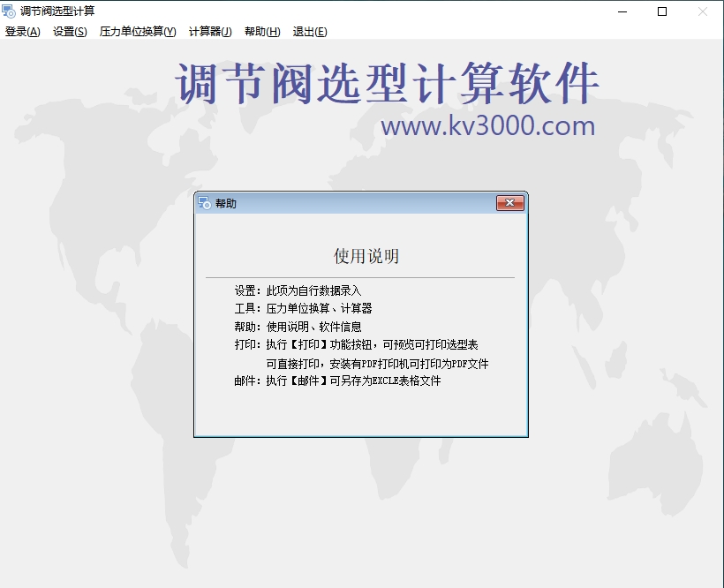Click the main window app icon
This screenshot has width=724, height=588.
(9, 11)
